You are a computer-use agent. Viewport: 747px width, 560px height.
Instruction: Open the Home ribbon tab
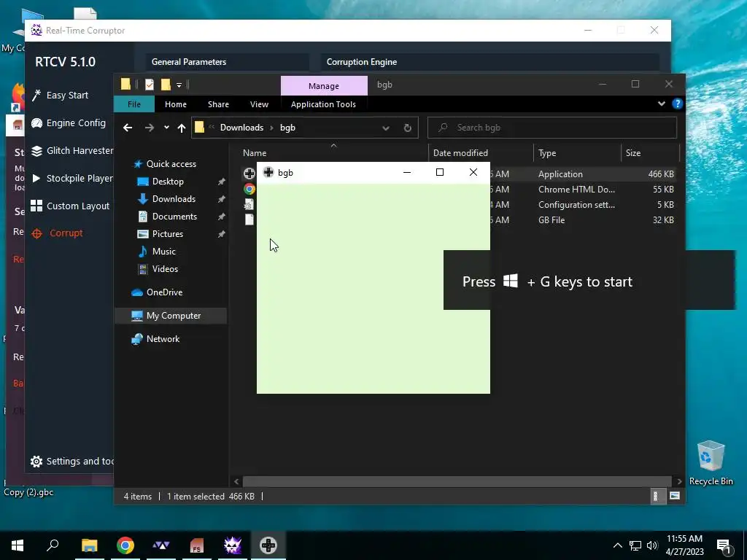[176, 104]
